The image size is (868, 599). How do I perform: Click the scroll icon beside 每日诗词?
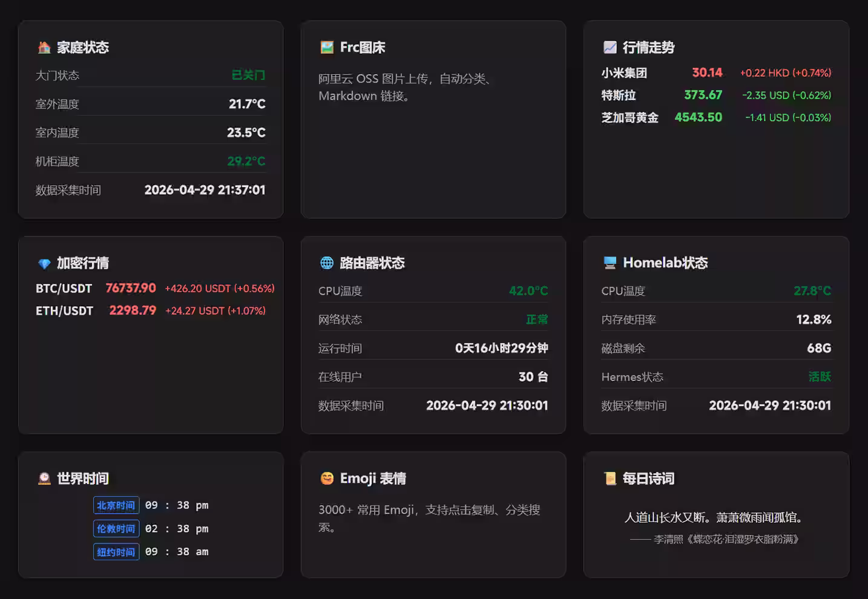(x=610, y=479)
